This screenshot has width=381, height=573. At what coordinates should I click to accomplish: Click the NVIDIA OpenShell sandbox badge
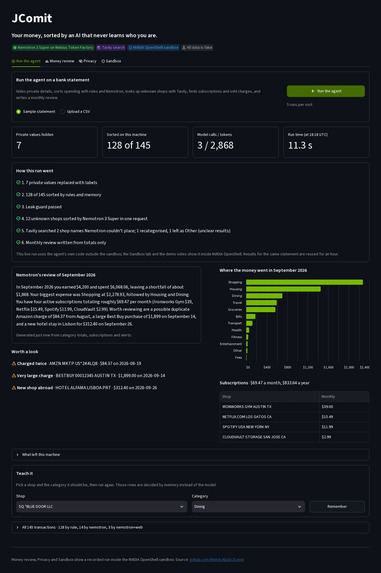tap(153, 48)
